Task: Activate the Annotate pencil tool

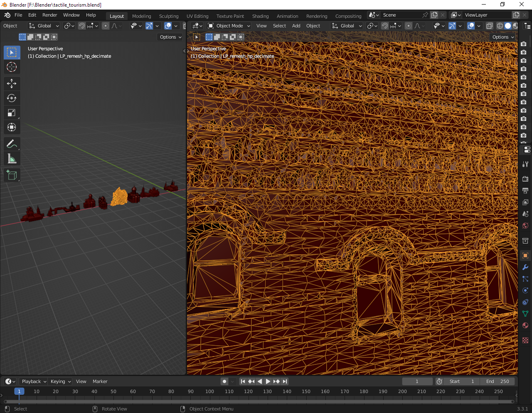Action: [x=12, y=144]
